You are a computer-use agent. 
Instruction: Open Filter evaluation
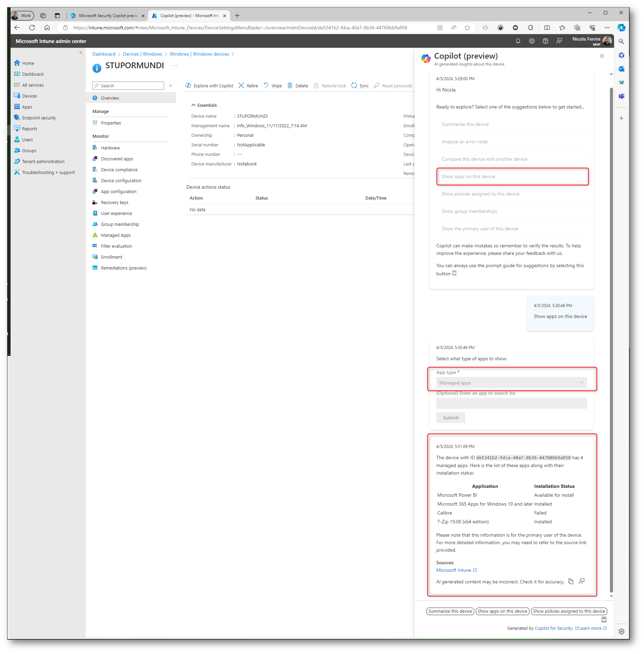(x=116, y=246)
